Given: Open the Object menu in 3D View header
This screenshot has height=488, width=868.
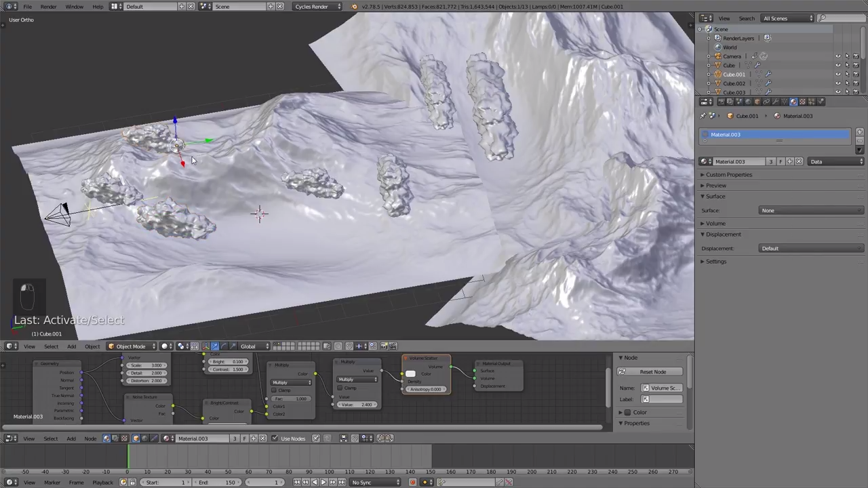Looking at the screenshot, I should [x=92, y=346].
